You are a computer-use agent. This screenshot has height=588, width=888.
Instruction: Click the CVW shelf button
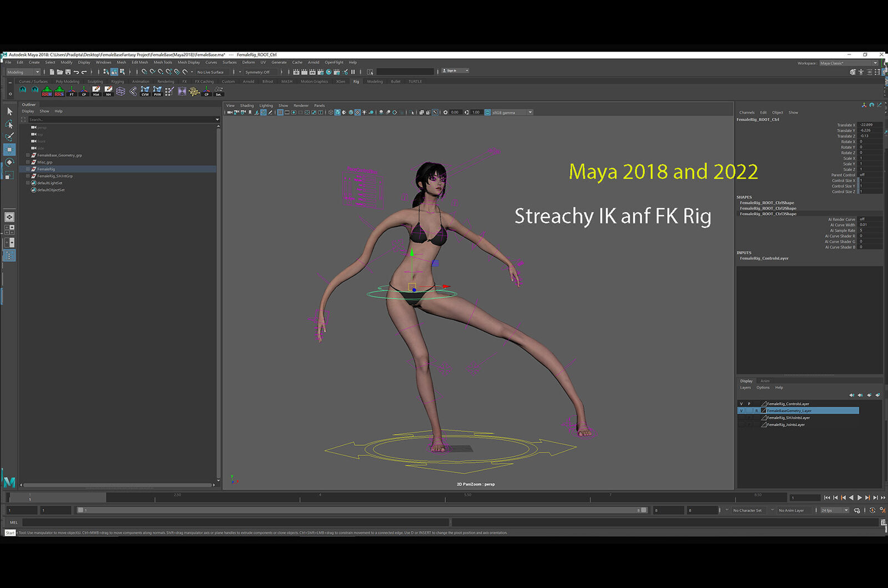145,91
